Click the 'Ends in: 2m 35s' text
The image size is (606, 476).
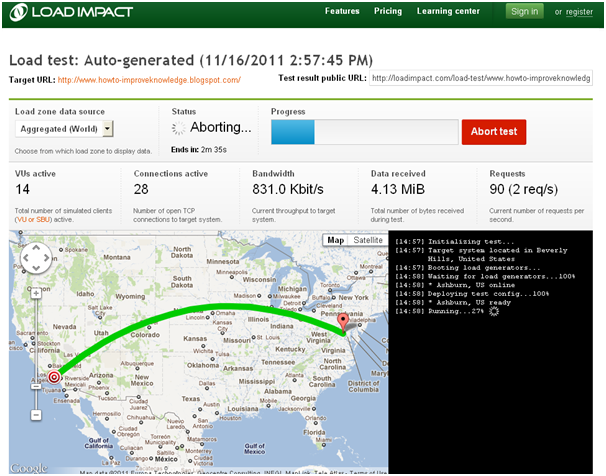pos(199,150)
